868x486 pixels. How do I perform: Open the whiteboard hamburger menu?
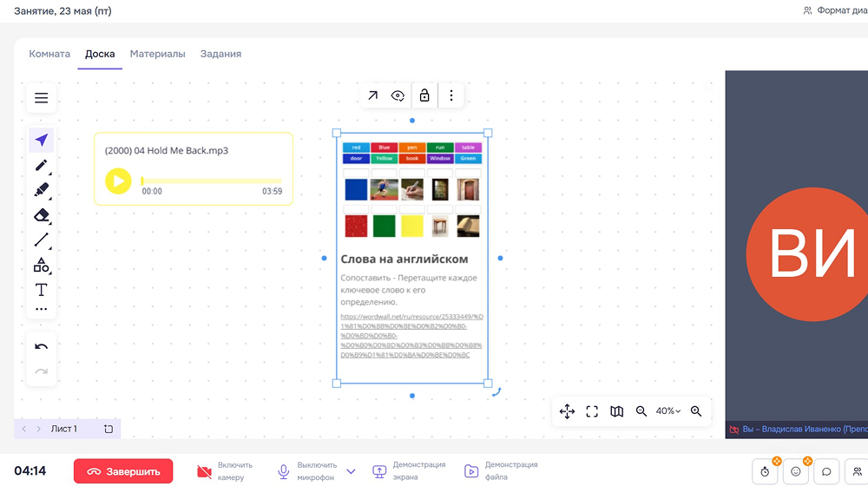pos(41,98)
